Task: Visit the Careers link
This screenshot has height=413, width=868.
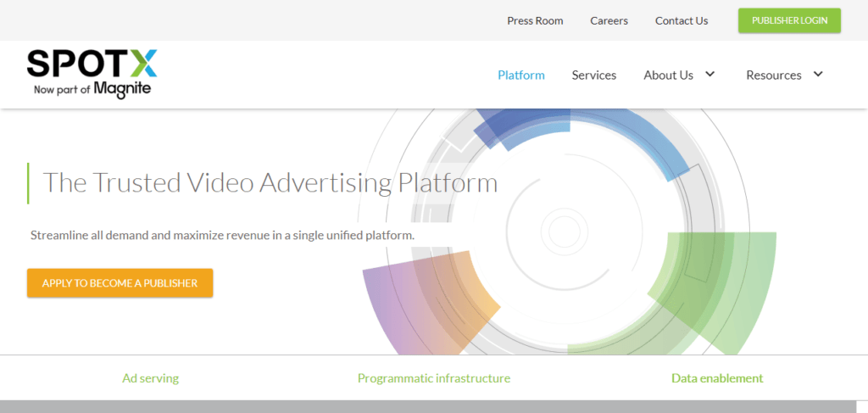Action: coord(609,20)
